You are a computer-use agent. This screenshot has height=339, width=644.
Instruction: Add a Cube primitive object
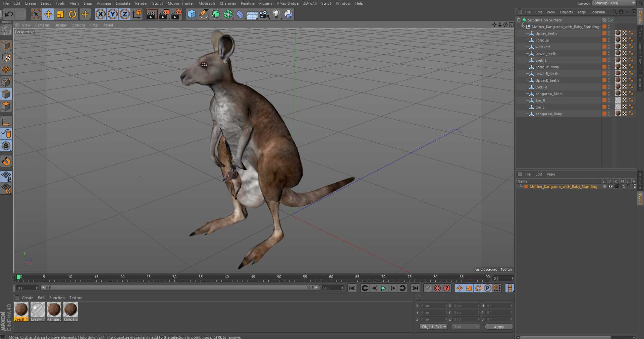192,14
